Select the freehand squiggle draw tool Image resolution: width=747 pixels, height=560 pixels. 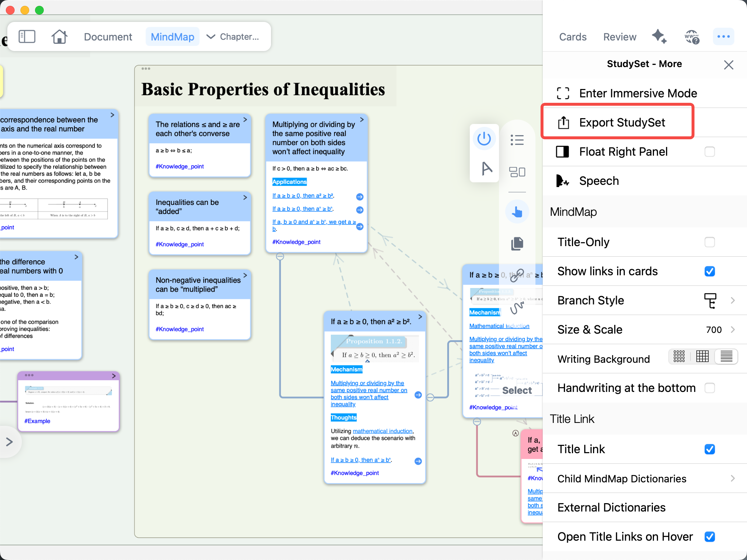point(517,308)
